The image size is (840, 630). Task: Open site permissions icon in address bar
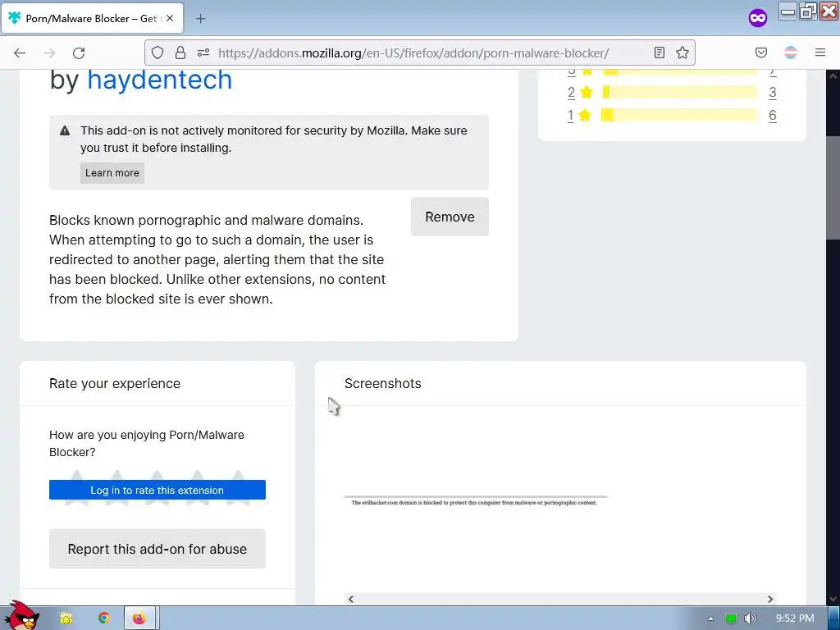point(203,52)
